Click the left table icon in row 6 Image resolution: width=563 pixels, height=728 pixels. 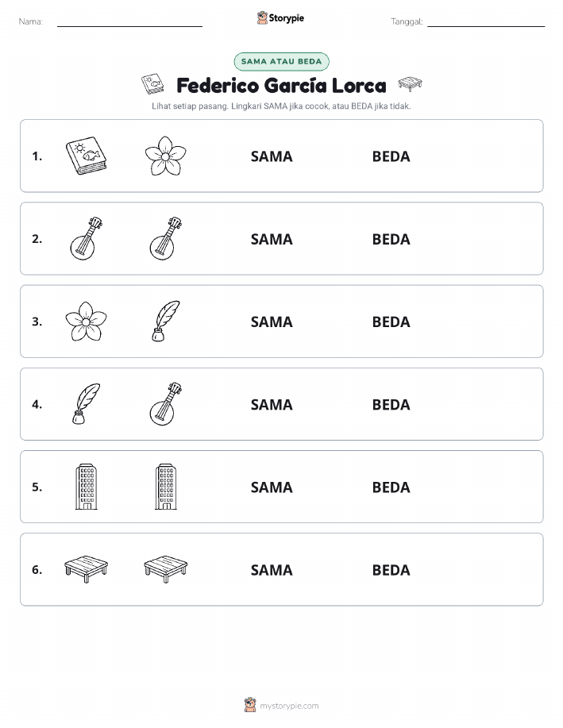pyautogui.click(x=86, y=568)
